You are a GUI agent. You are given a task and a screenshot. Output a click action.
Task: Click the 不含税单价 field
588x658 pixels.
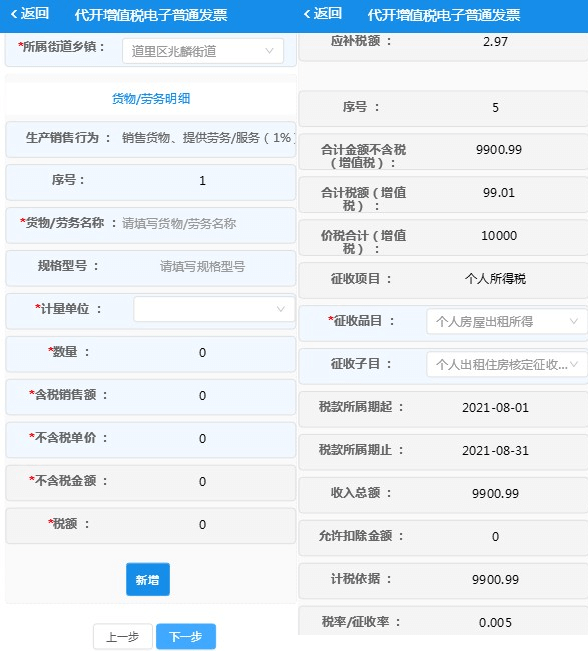(202, 439)
